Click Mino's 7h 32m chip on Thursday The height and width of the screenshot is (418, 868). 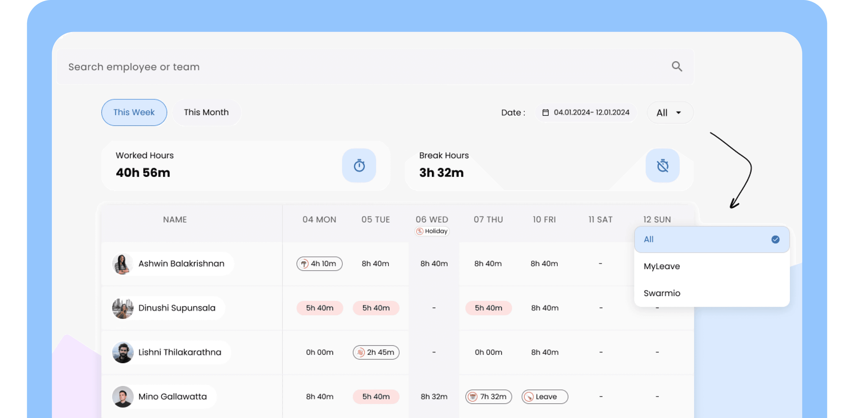pyautogui.click(x=488, y=397)
